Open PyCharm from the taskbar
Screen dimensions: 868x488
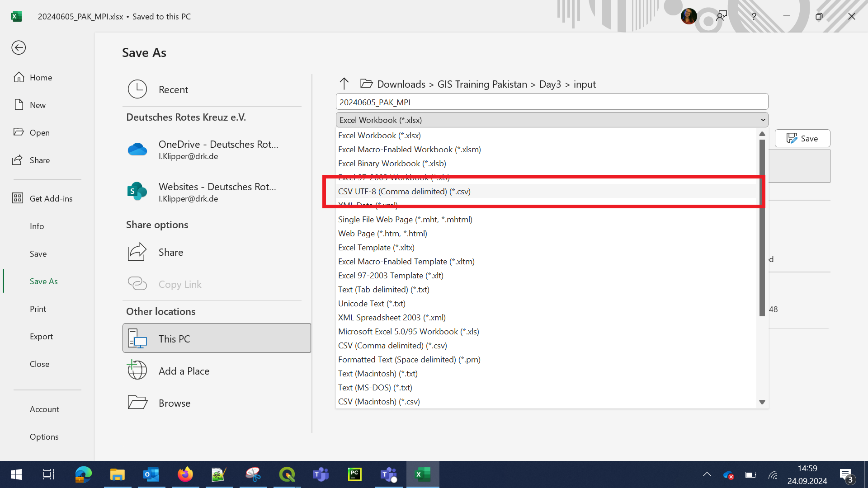tap(354, 474)
